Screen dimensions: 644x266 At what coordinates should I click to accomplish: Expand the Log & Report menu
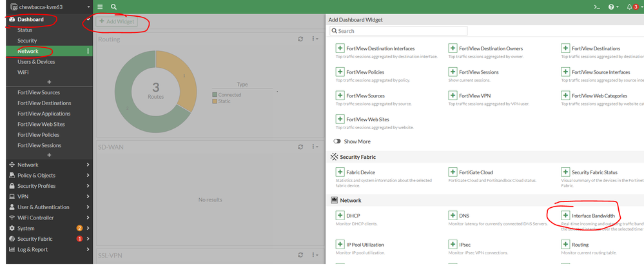coord(49,250)
